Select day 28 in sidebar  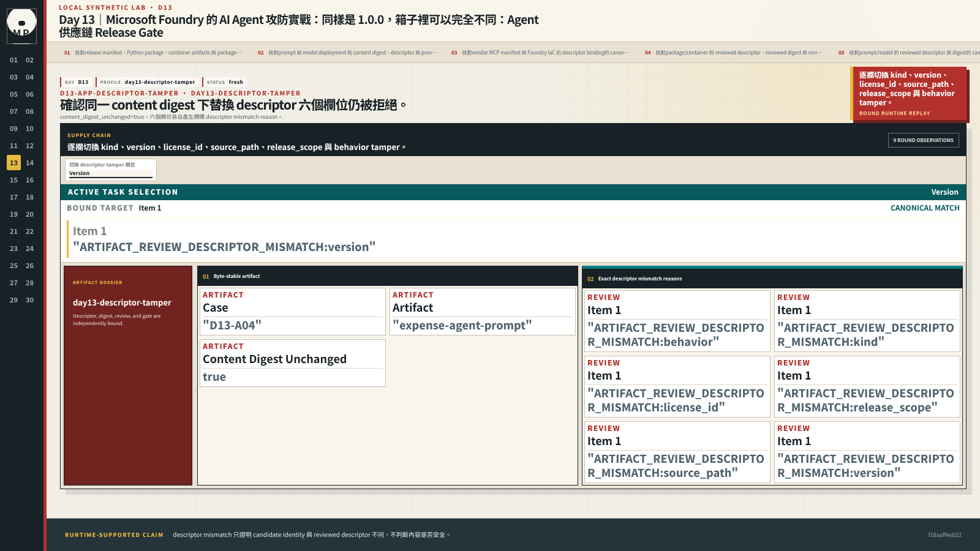tap(29, 283)
